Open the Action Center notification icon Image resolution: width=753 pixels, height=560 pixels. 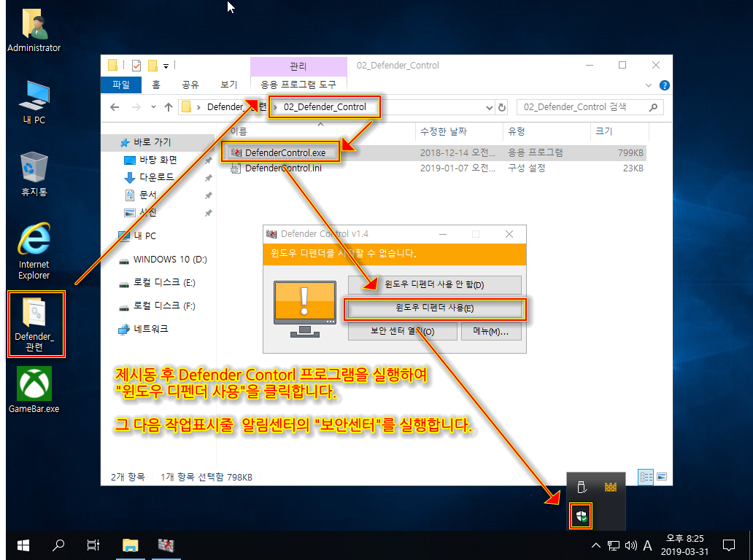tap(729, 545)
